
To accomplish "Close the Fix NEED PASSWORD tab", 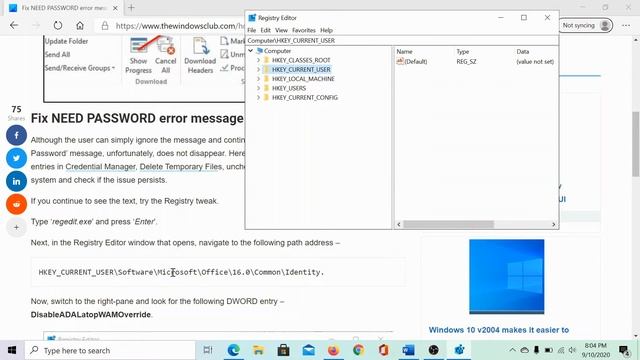I will click(115, 8).
